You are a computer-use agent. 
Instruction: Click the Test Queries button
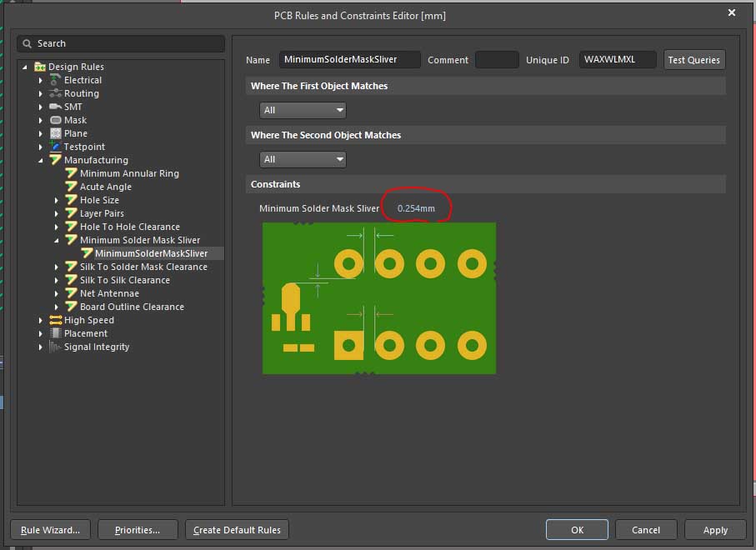[x=693, y=60]
